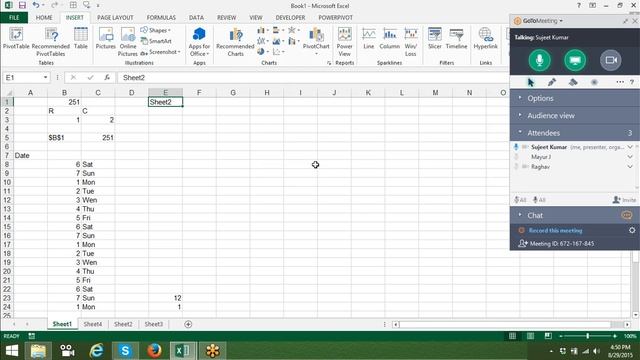This screenshot has height=360, width=640.
Task: Mute all attendees
Action: (520, 200)
